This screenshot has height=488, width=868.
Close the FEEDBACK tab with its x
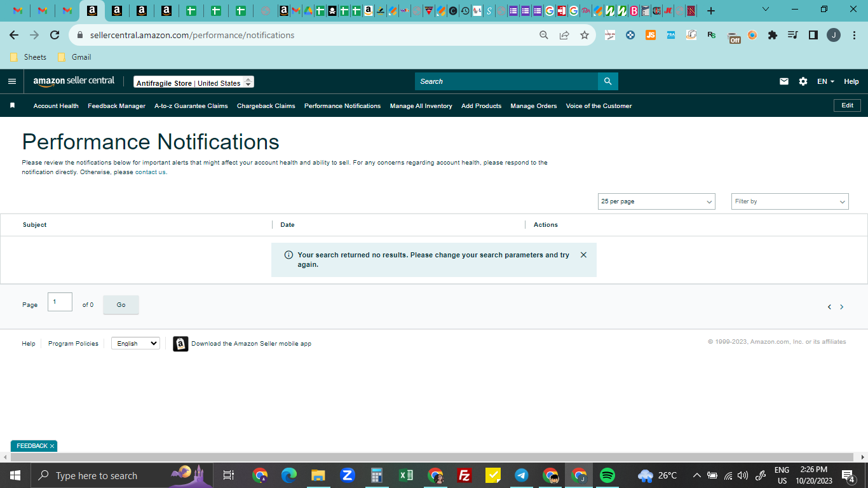point(52,446)
